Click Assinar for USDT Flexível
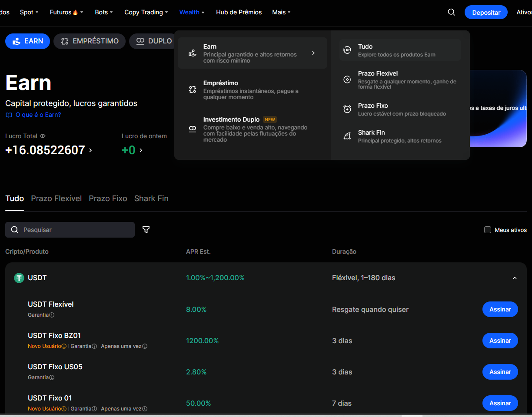Viewport: 532px width, 417px height. tap(500, 309)
